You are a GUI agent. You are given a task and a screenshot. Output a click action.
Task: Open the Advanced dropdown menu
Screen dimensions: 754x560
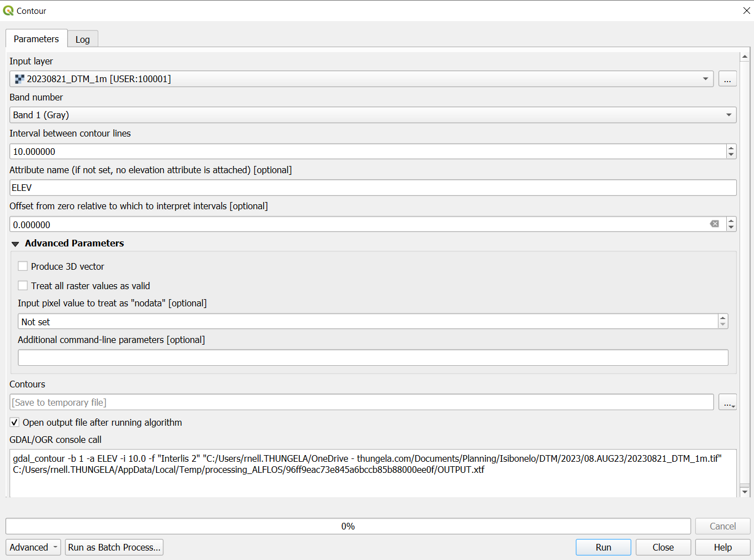[x=33, y=547]
